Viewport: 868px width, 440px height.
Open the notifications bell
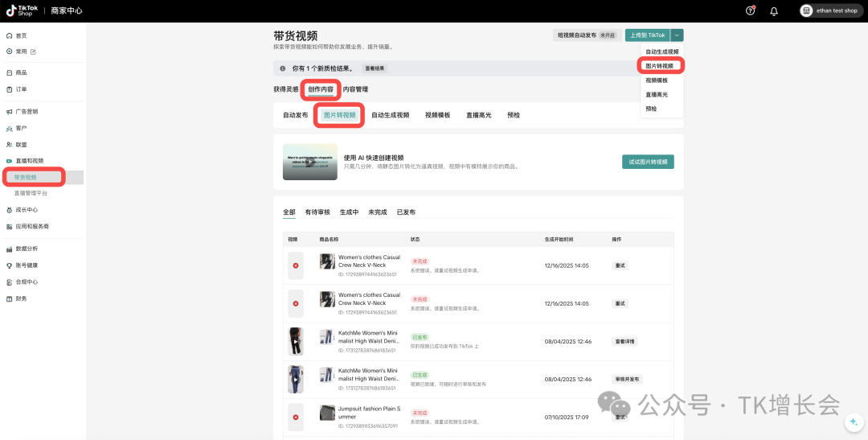point(774,10)
